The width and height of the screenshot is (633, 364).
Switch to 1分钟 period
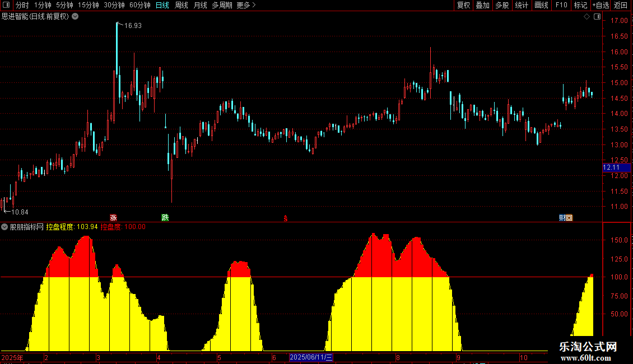tap(43, 5)
